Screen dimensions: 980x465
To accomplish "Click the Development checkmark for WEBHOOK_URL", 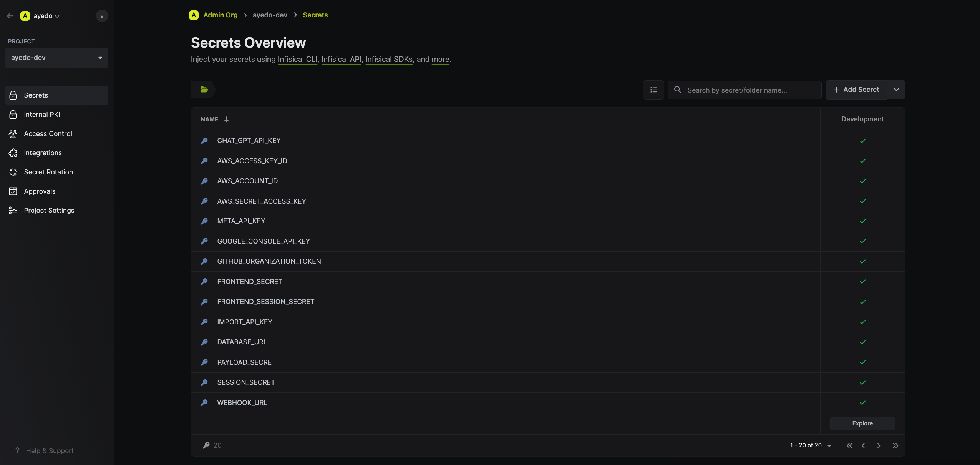I will coord(862,403).
